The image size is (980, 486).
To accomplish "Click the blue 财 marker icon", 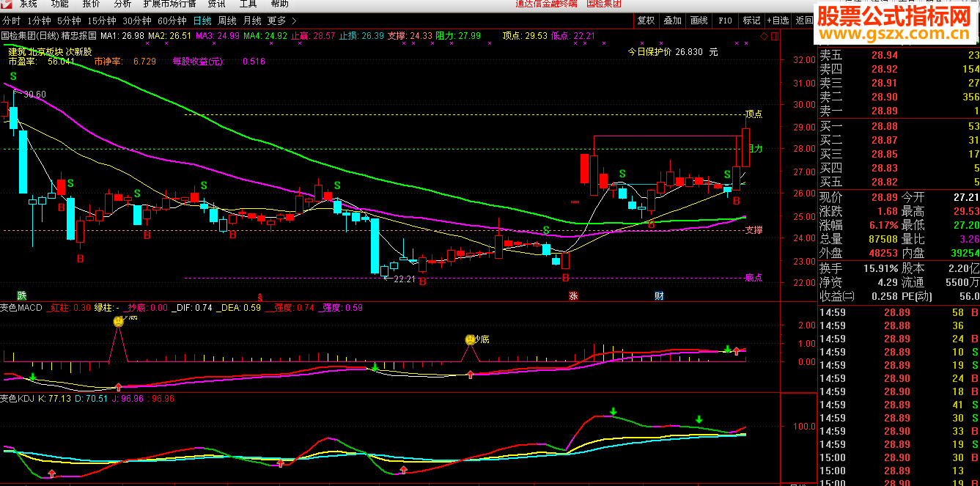I will point(659,296).
